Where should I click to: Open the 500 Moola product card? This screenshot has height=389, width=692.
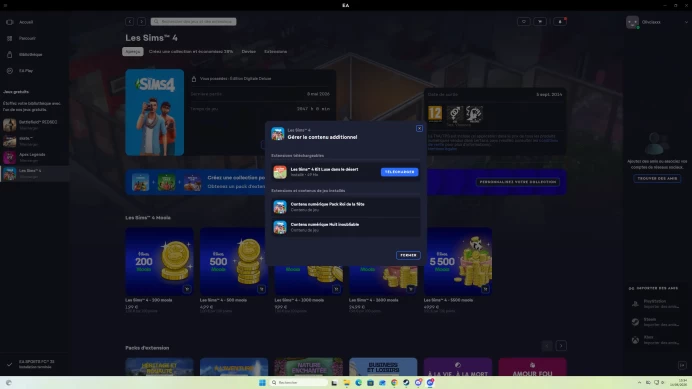(234, 261)
